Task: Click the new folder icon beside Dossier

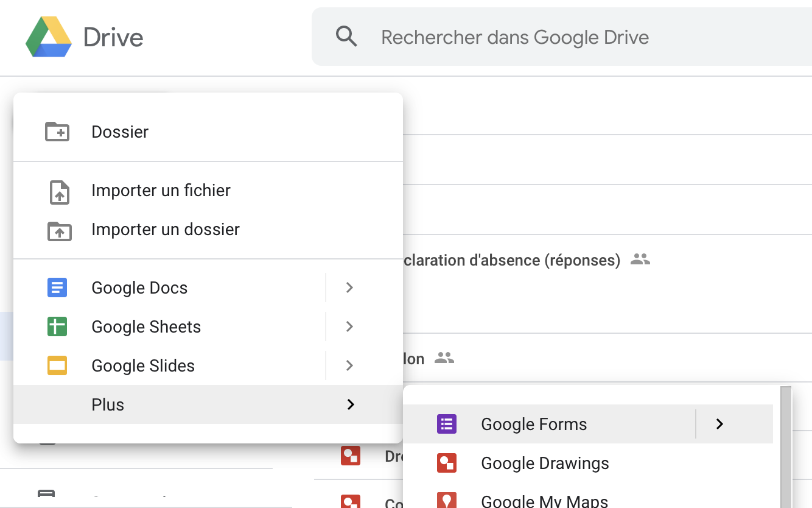Action: click(57, 132)
